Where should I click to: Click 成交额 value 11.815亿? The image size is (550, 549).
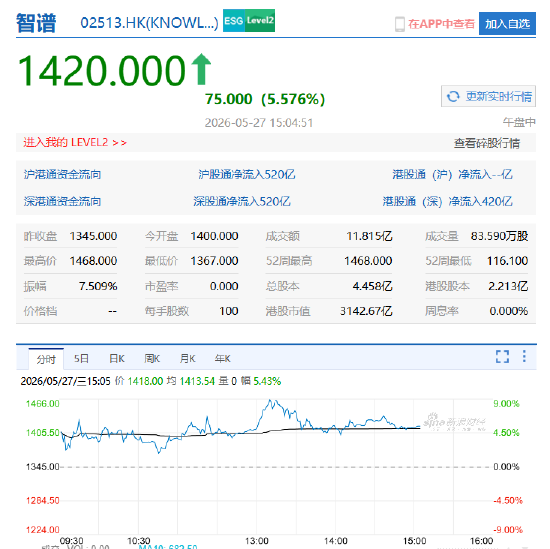point(369,236)
